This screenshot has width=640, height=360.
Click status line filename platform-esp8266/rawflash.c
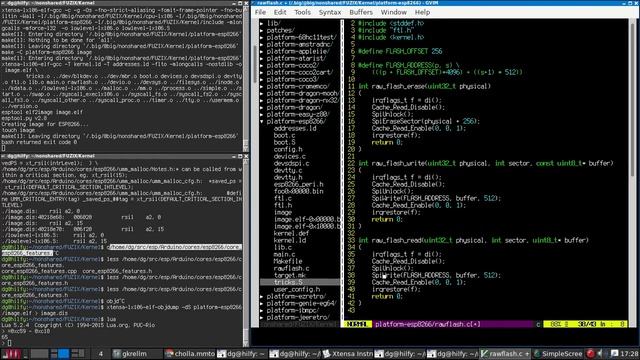[427, 324]
